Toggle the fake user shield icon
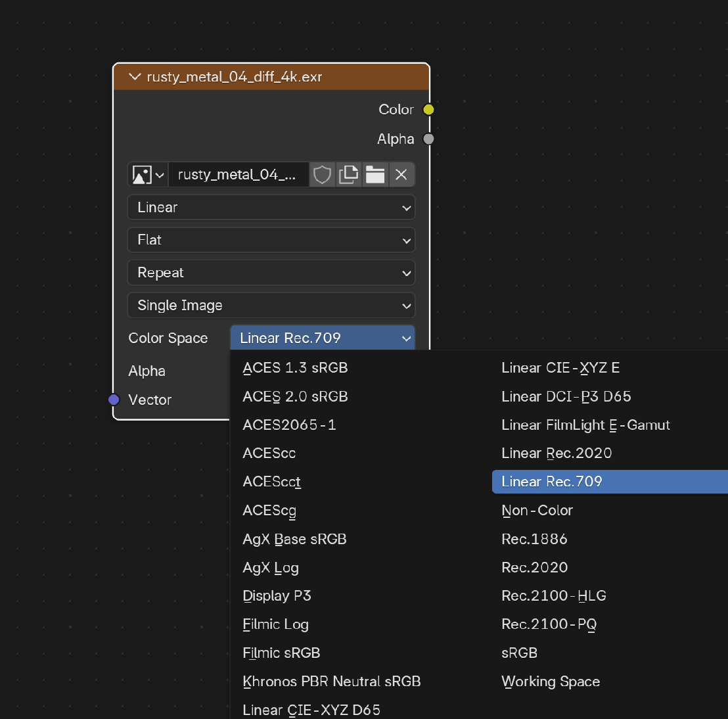The image size is (728, 719). pyautogui.click(x=322, y=175)
